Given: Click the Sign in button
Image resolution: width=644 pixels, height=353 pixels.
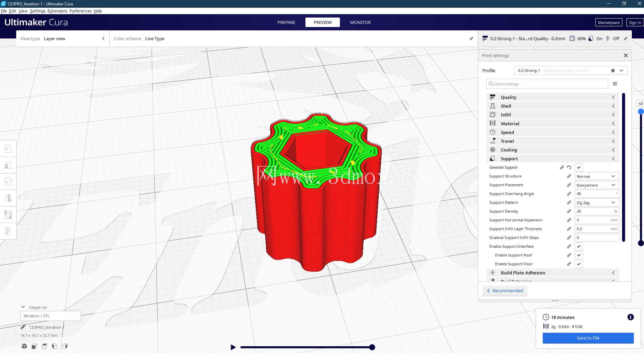Looking at the screenshot, I should (635, 23).
